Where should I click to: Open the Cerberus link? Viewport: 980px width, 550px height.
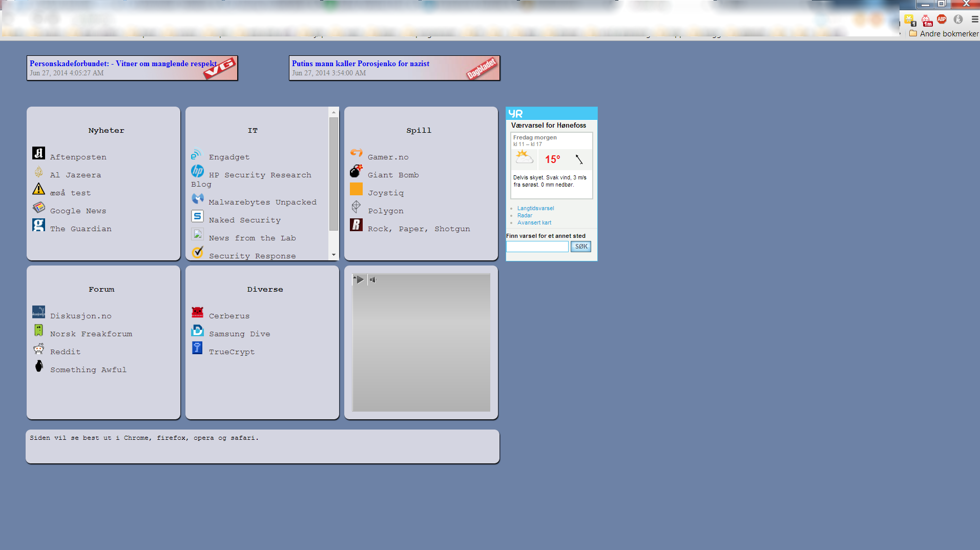(x=230, y=316)
